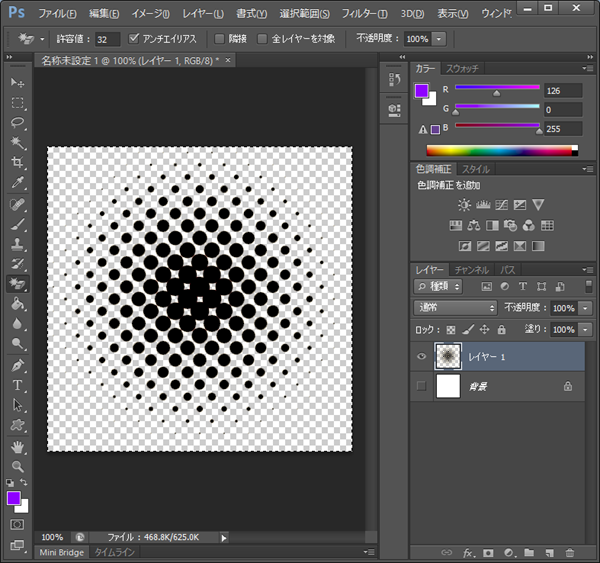Click the color spectrum bar in color panel

click(500, 151)
